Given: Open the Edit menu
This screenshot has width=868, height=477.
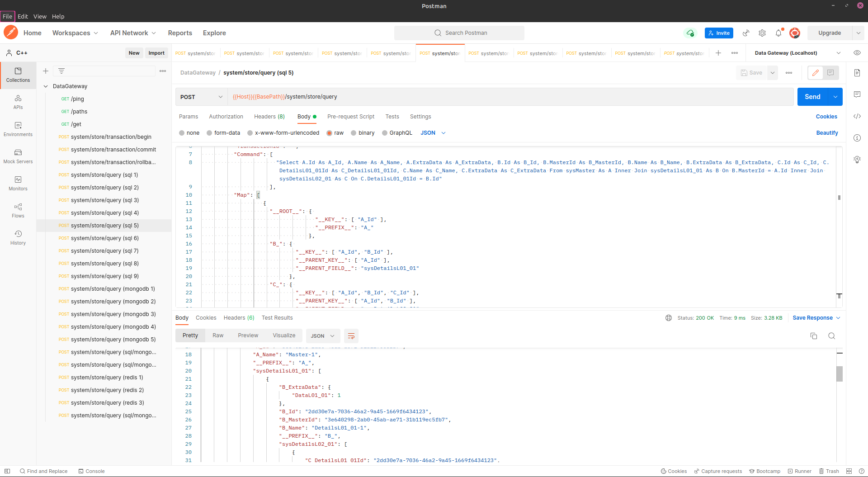Looking at the screenshot, I should pos(23,16).
